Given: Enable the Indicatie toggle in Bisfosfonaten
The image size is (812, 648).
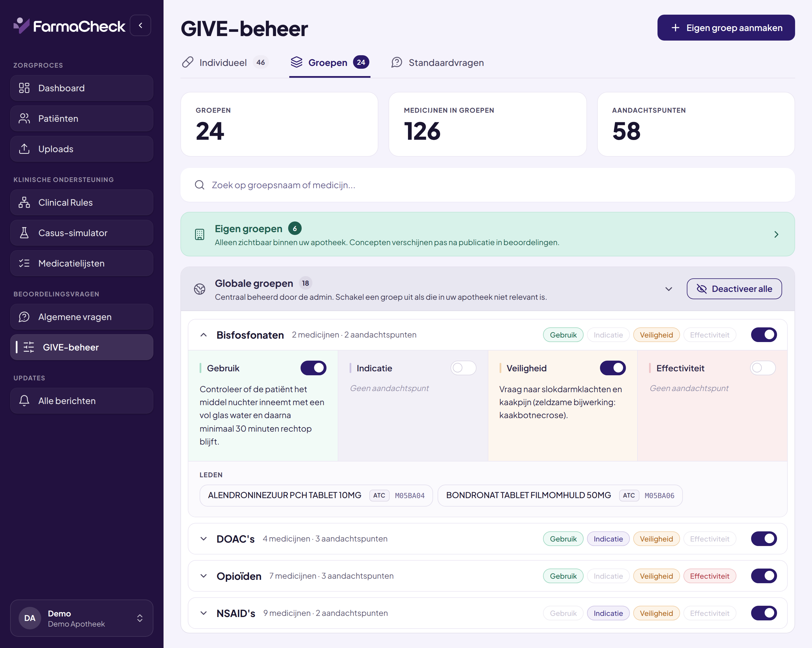Looking at the screenshot, I should tap(463, 368).
